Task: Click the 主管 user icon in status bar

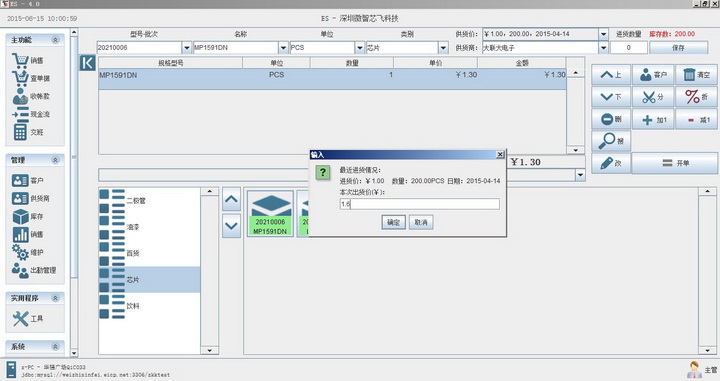Action: point(695,369)
